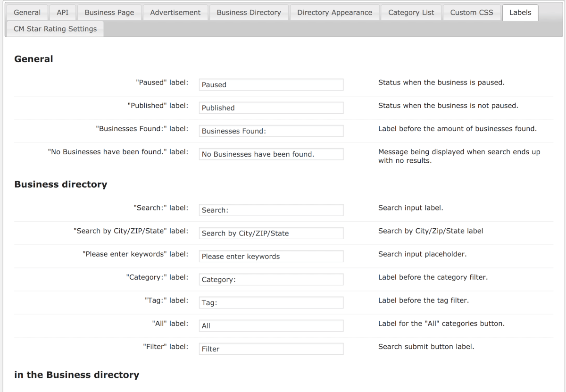Viewport: 566px width, 392px height.
Task: Open the Category List tab
Action: click(411, 13)
